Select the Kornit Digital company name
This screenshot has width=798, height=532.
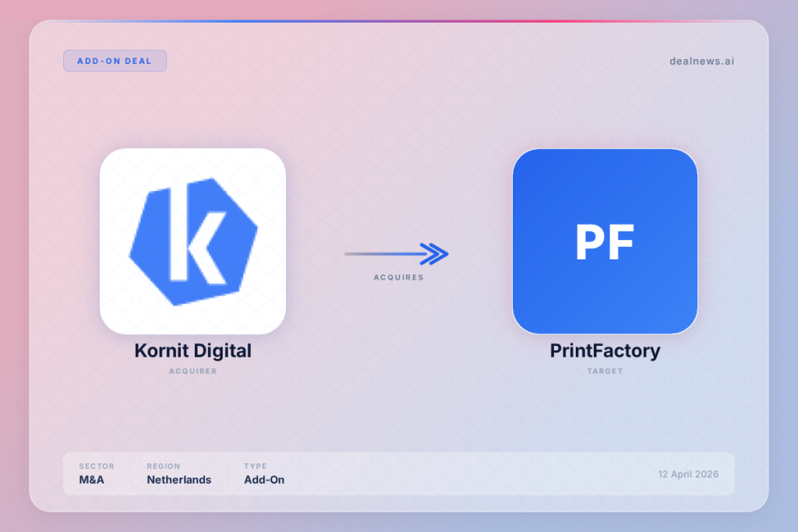click(x=192, y=351)
